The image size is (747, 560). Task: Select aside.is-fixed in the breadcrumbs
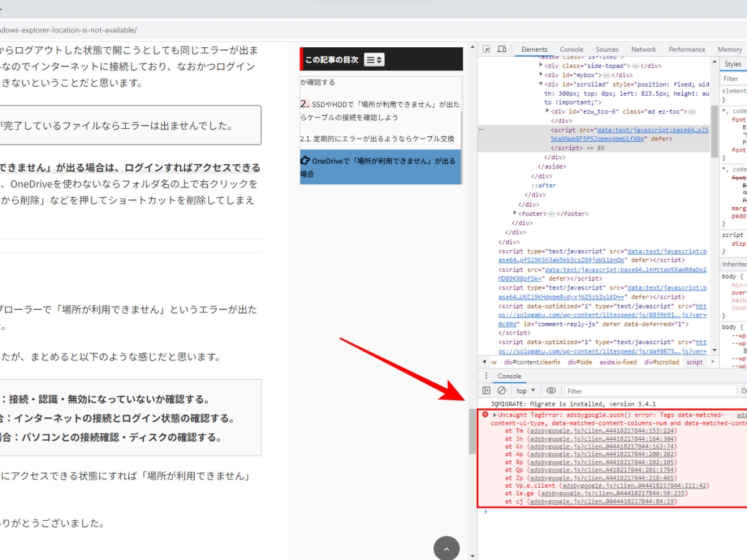[x=618, y=362]
